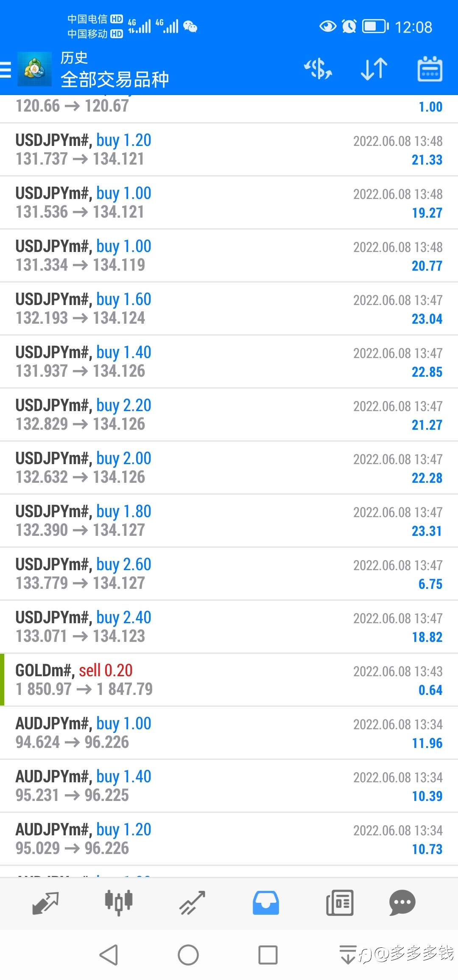Tap the 全部交易品种 header title
The height and width of the screenshot is (980, 458).
(114, 79)
